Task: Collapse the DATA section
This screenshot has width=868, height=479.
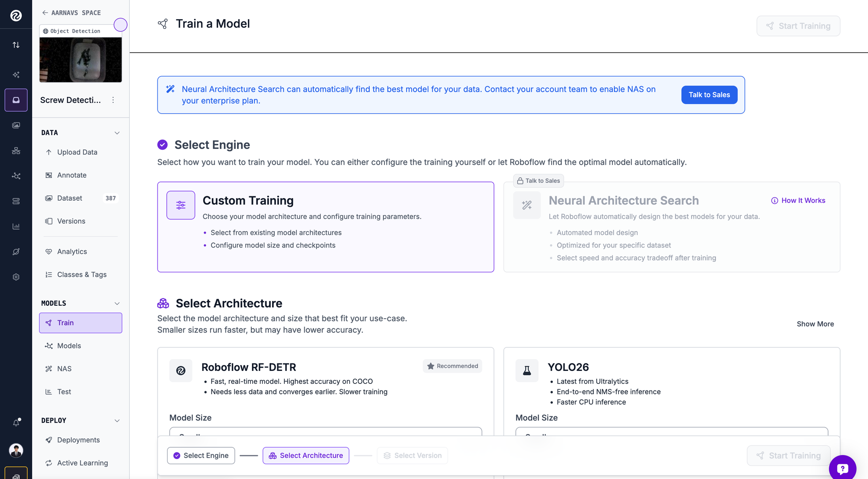Action: point(117,133)
